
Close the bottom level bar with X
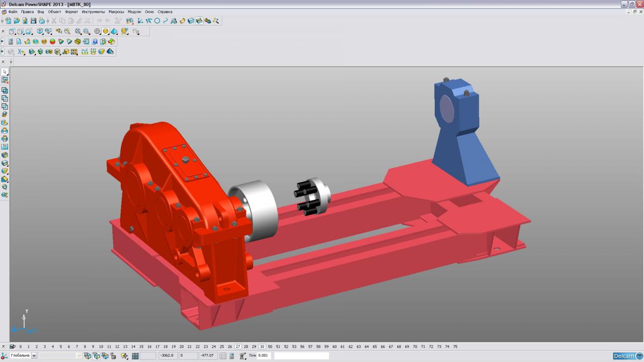[3, 346]
